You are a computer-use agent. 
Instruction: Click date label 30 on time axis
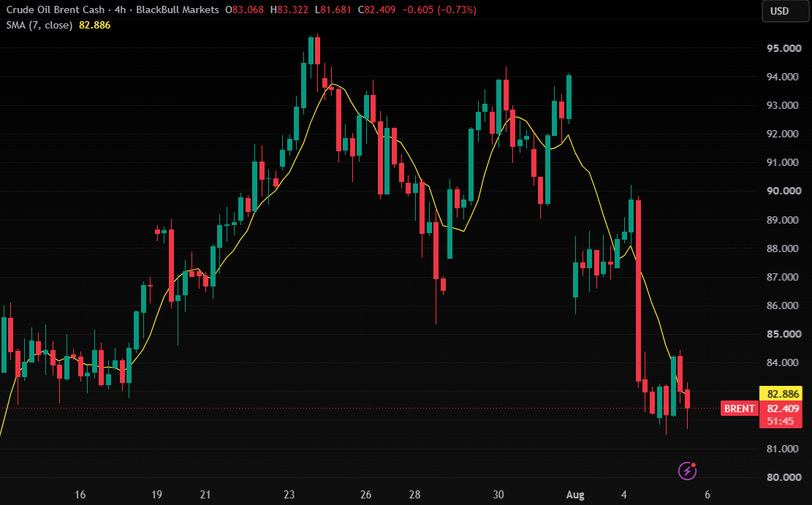click(x=498, y=495)
